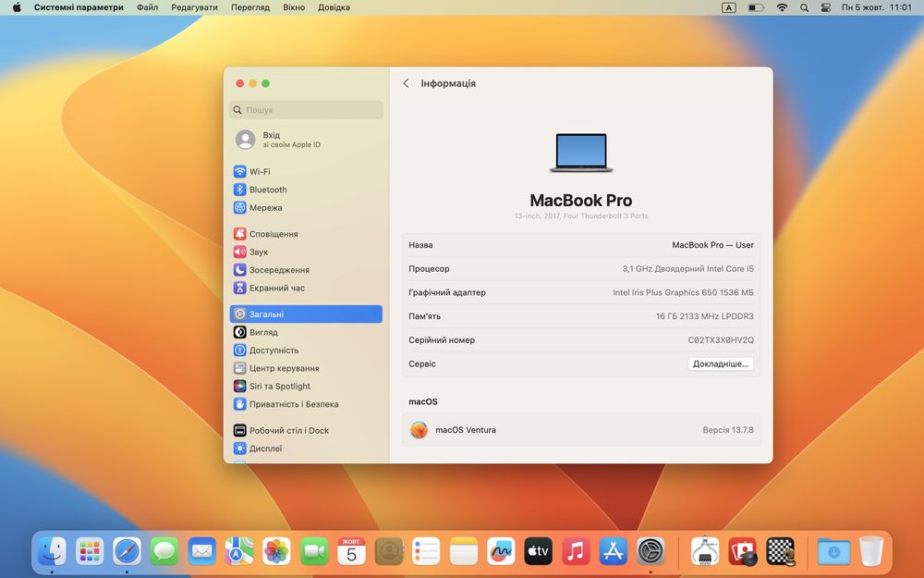Open Spotlight search from the menu bar
Viewport: 924px width, 578px height.
tap(805, 7)
